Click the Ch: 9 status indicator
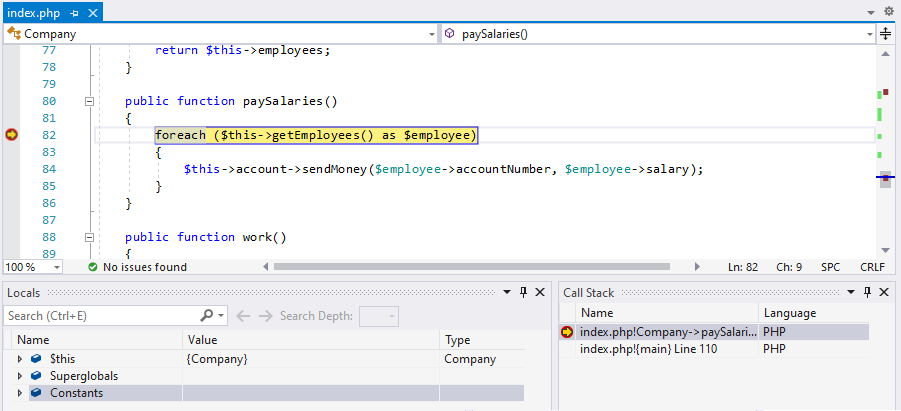The image size is (901, 411). (x=789, y=267)
